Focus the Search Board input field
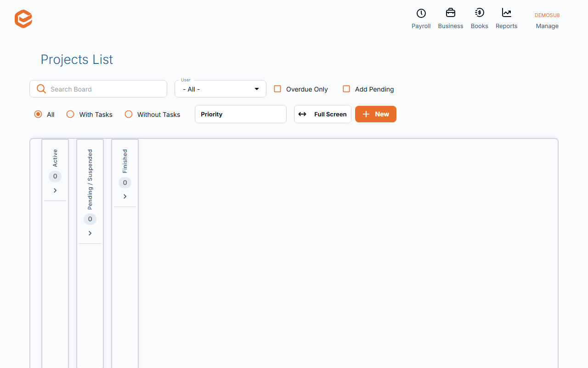 (x=98, y=89)
